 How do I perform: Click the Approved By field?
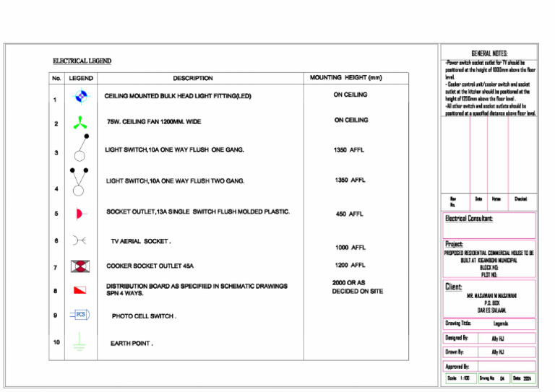pyautogui.click(x=489, y=366)
